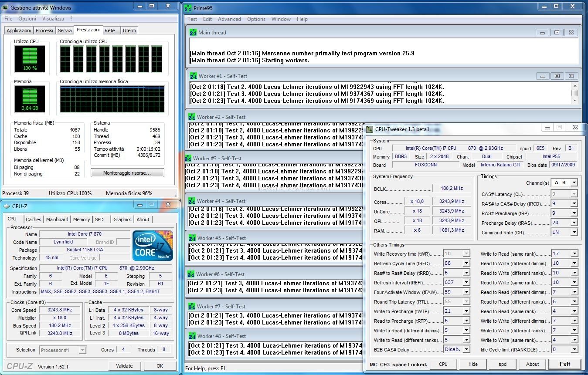Click the Worker #1 vertical scrollbar
The width and height of the screenshot is (588, 375).
click(x=574, y=93)
